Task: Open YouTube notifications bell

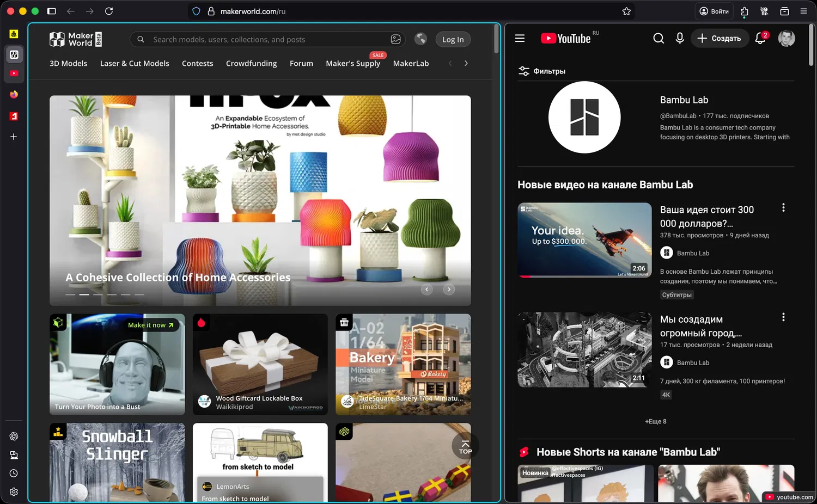Action: [x=760, y=38]
